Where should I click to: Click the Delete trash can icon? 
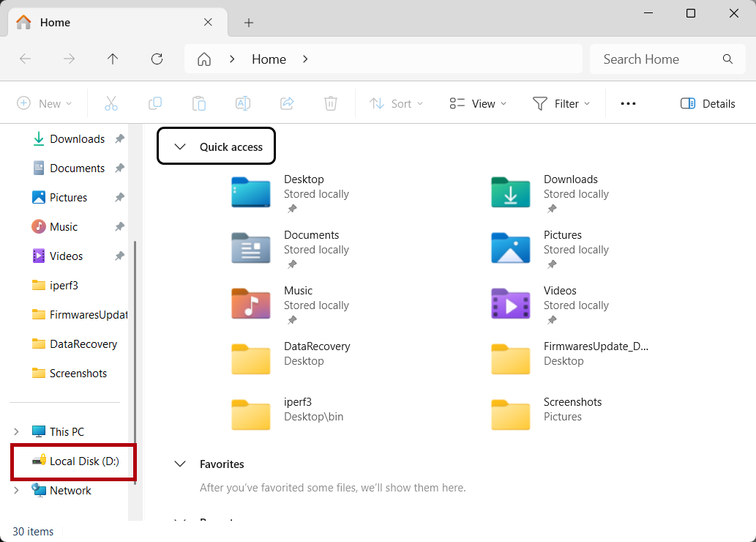(x=331, y=103)
